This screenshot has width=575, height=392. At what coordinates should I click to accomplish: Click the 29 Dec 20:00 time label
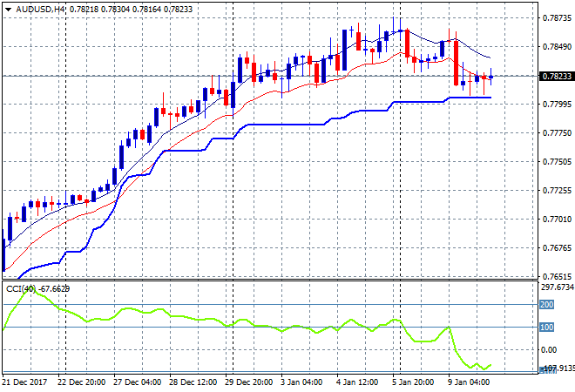point(248,382)
